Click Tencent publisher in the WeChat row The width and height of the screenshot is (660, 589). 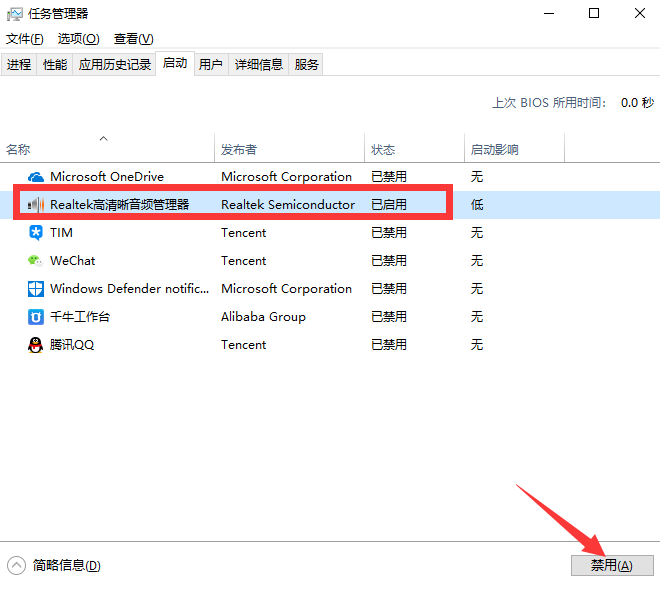click(x=244, y=261)
